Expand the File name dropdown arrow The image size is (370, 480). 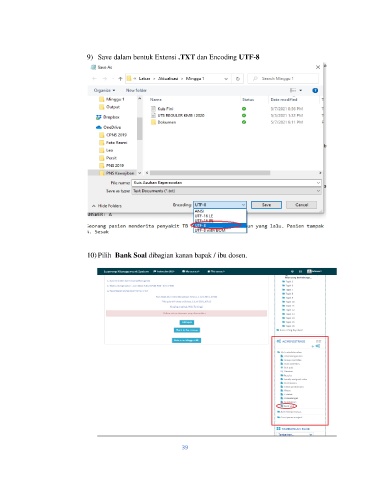coord(318,183)
